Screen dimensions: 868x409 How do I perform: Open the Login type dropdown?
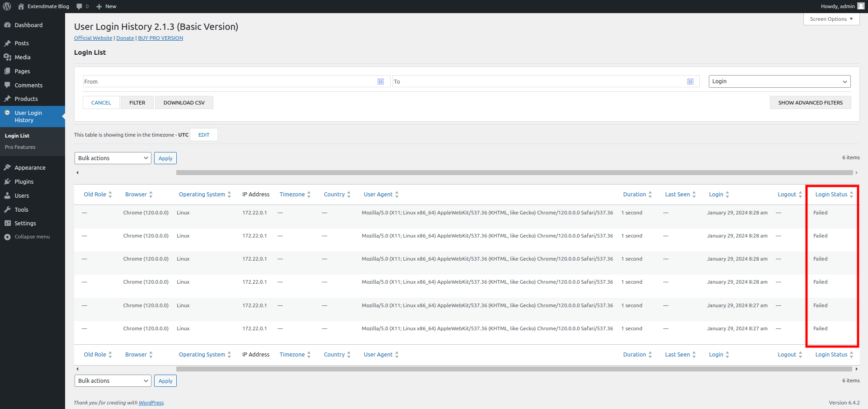779,81
